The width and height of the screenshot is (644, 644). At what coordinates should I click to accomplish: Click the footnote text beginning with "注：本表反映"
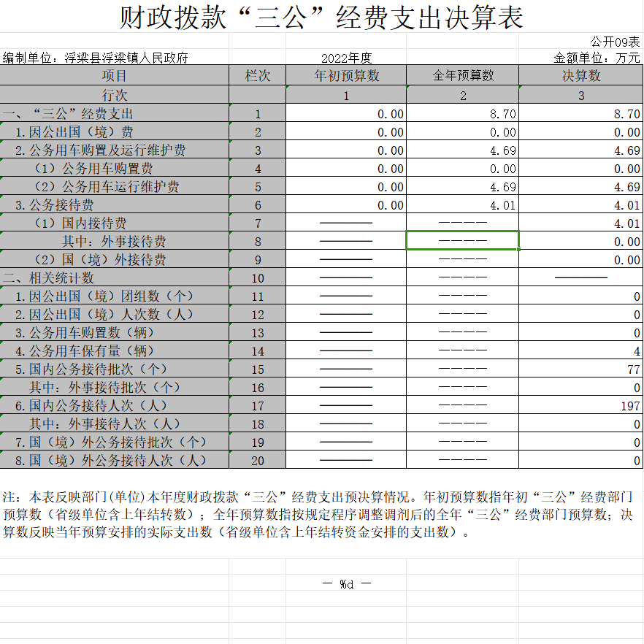point(318,514)
